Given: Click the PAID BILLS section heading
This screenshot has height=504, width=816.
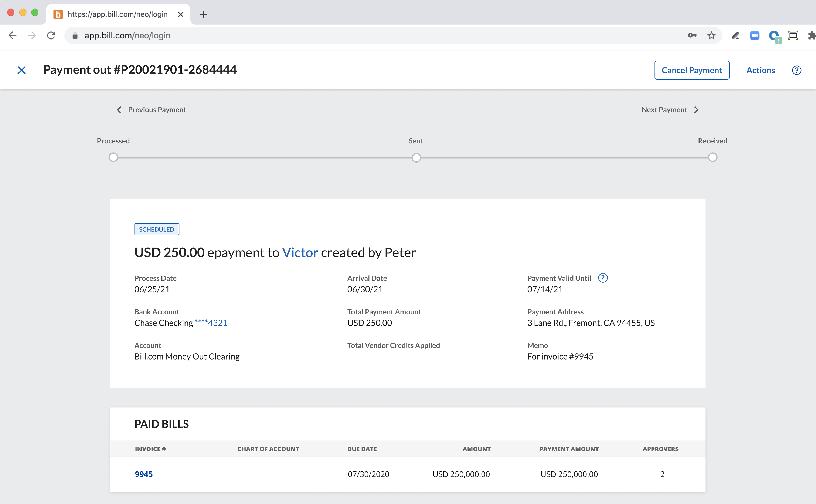Looking at the screenshot, I should (162, 424).
